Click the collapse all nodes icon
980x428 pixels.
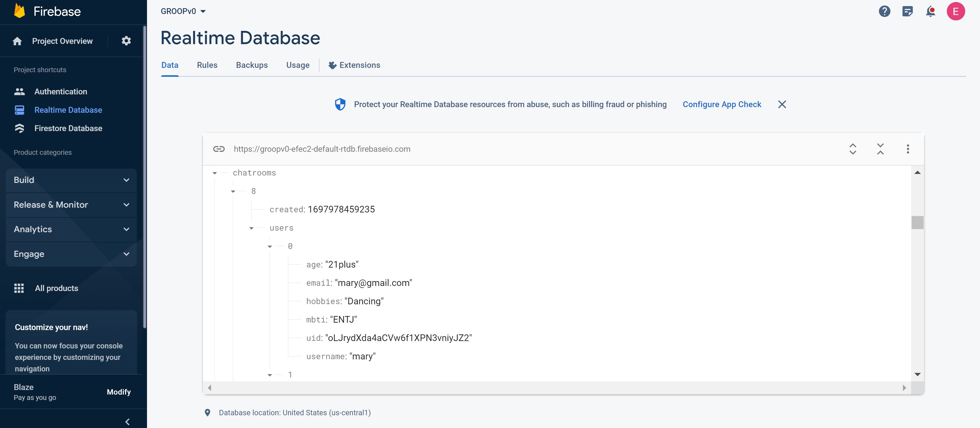880,149
